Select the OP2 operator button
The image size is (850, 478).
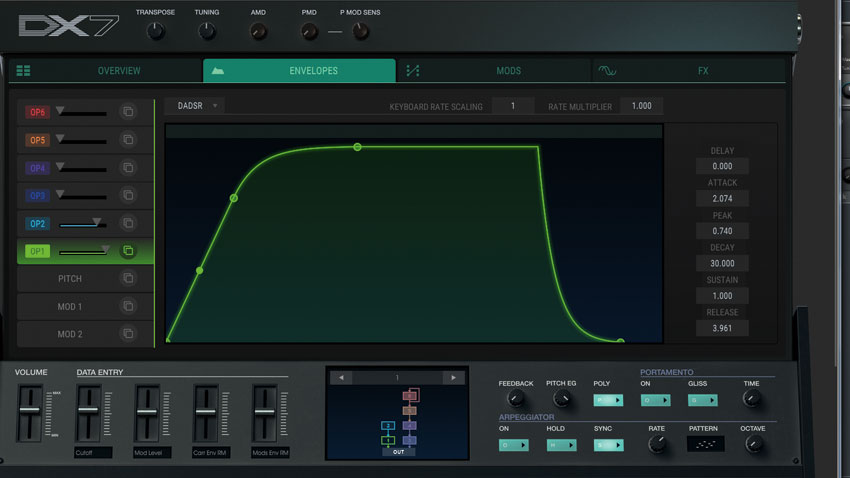tap(37, 223)
